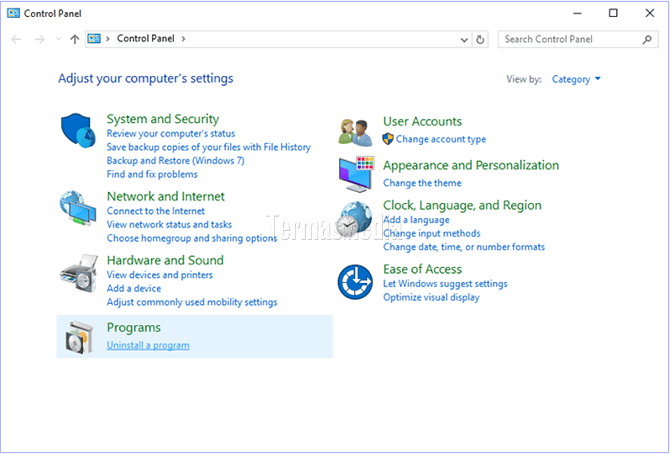Expand chevron after Control Panel in address bar
Viewport: 670px width, 454px height.
click(x=183, y=39)
